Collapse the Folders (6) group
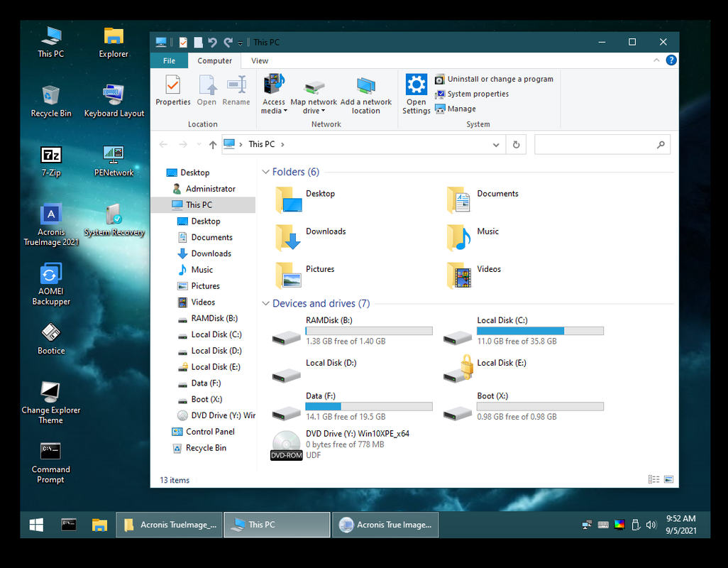The width and height of the screenshot is (728, 568). pos(265,172)
